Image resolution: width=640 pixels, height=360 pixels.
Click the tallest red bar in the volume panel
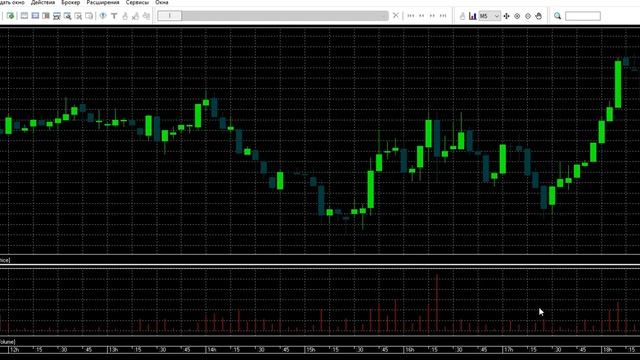coord(437,302)
